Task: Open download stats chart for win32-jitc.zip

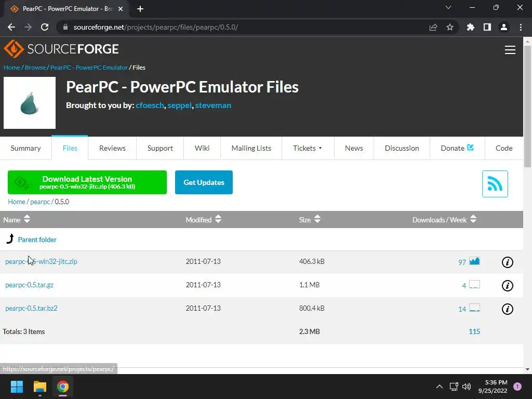Action: [474, 261]
